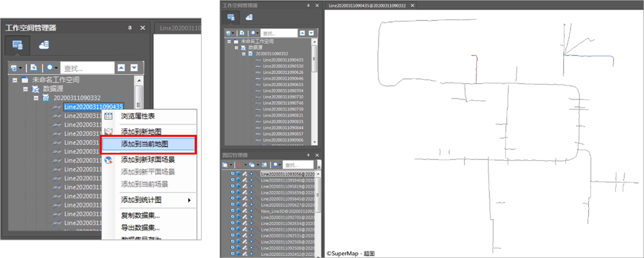Toggle selectable arrow for layer Line20200311095659

tap(239, 192)
